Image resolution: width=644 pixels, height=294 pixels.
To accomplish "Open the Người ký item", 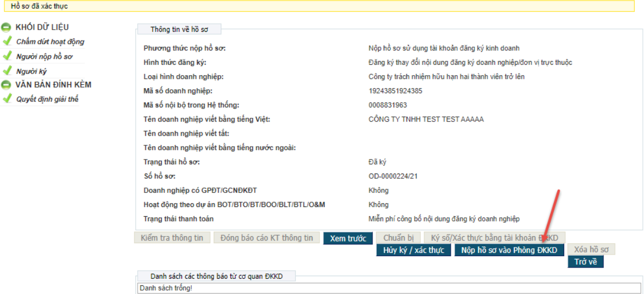I will point(32,71).
